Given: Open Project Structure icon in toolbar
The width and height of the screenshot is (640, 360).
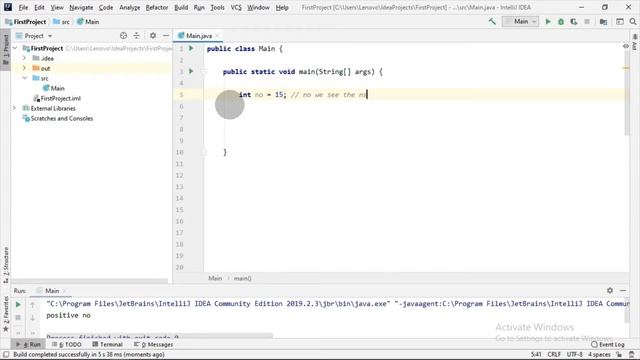Looking at the screenshot, I should pyautogui.click(x=603, y=22).
